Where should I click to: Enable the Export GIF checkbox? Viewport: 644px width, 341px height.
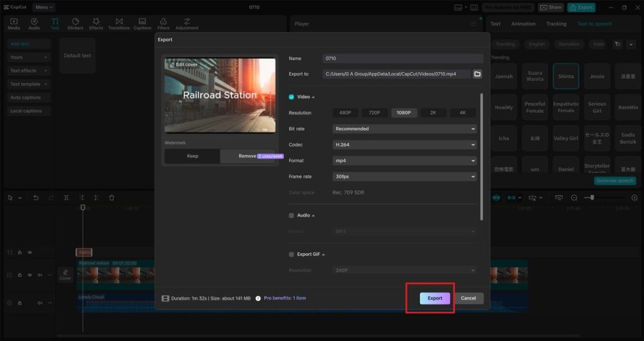pos(291,254)
